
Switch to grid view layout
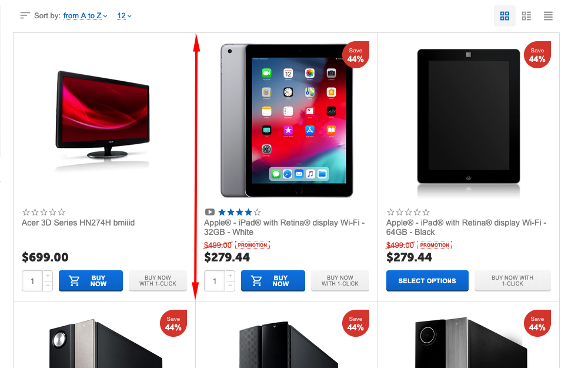coord(505,16)
